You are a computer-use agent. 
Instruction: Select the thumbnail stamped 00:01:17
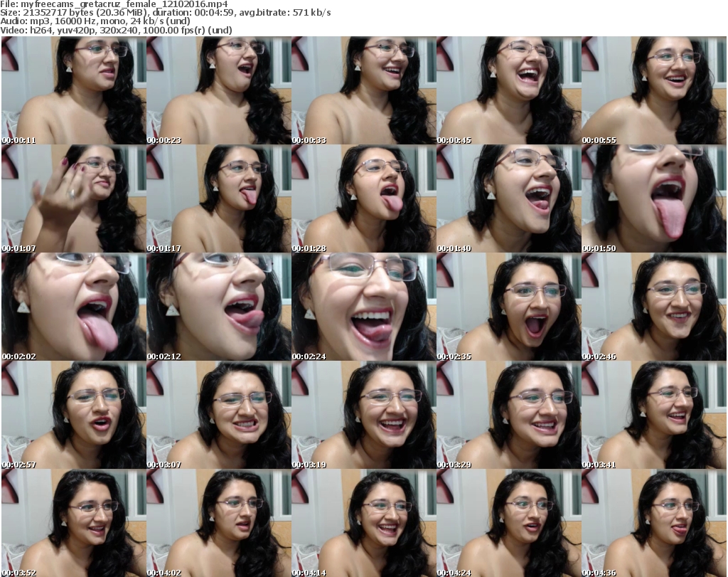pyautogui.click(x=219, y=198)
